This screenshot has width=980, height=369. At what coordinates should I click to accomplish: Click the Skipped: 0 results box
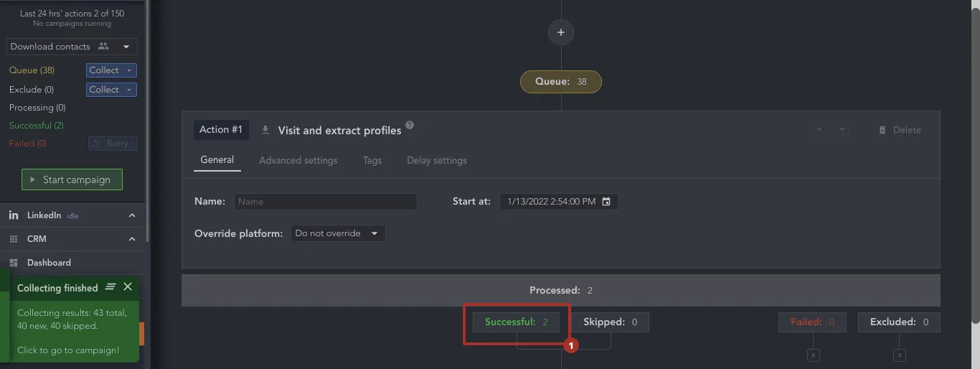(x=610, y=322)
